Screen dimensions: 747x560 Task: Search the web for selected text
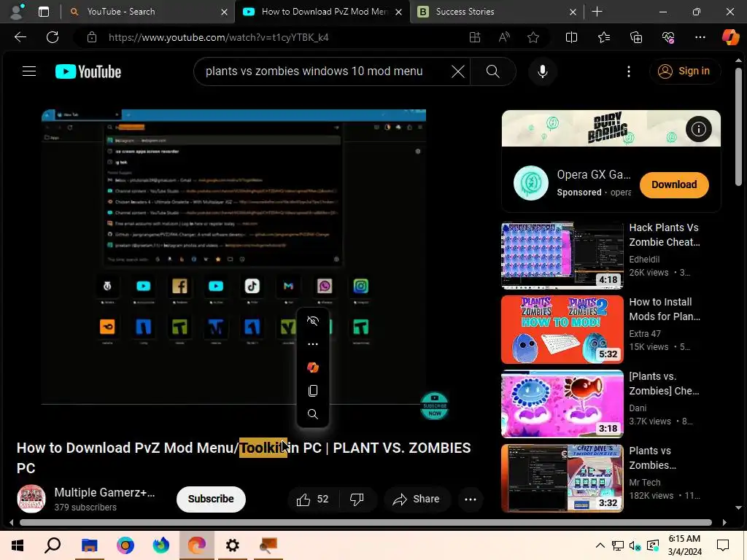point(312,414)
